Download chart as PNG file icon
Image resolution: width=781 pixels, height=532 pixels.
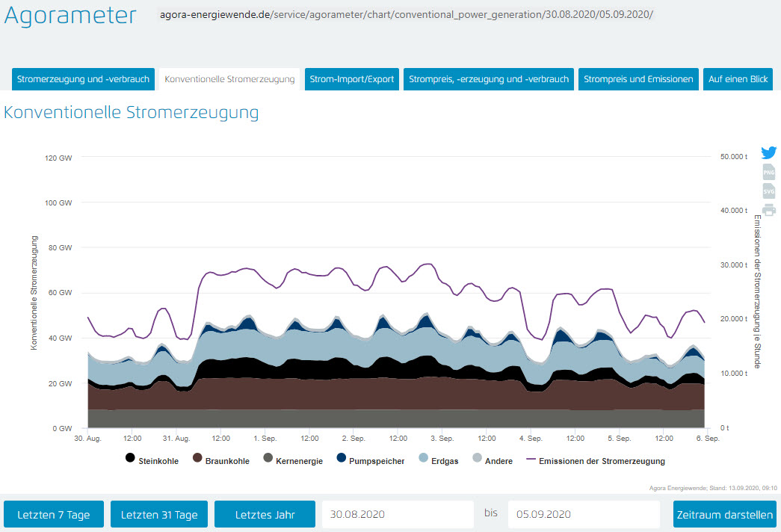(768, 172)
